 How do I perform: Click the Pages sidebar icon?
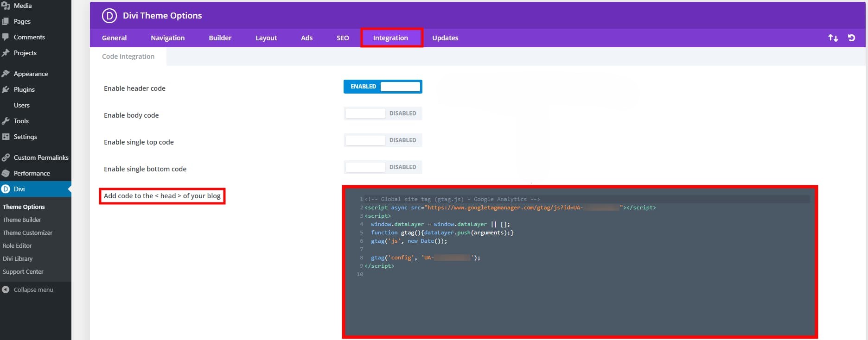[6, 21]
